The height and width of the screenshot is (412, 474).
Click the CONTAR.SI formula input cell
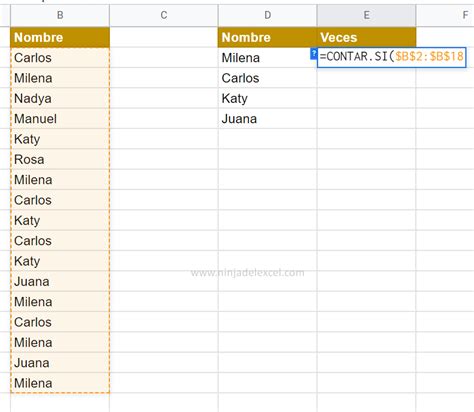click(x=391, y=57)
